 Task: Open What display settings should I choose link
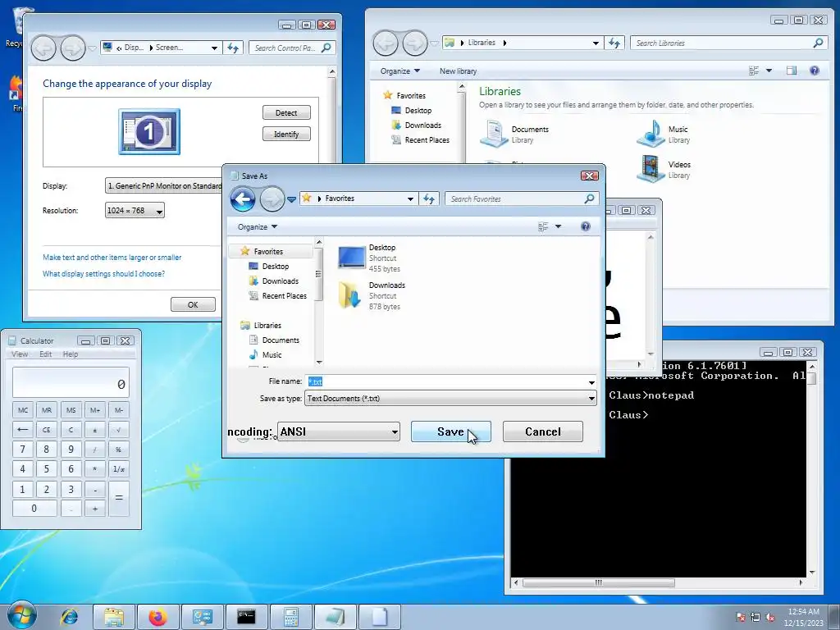click(103, 274)
